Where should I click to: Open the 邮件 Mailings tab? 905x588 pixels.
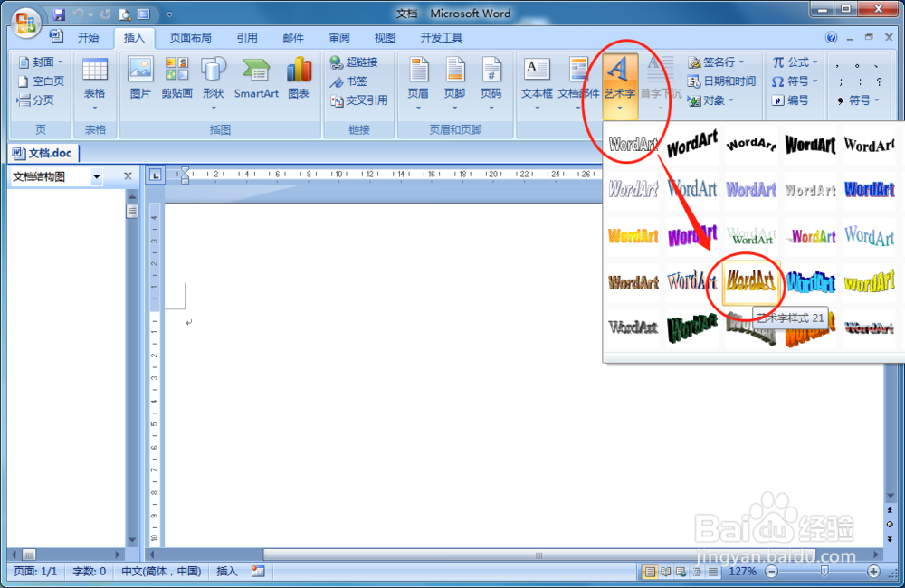click(292, 38)
